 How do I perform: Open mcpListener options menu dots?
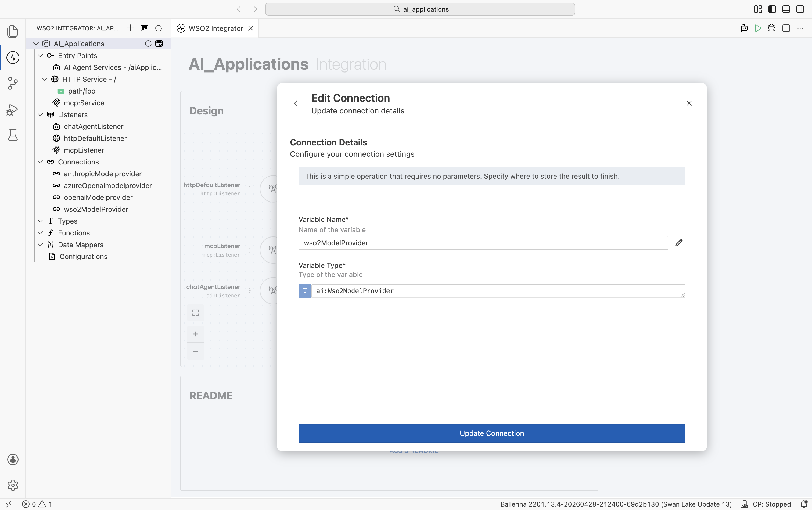click(x=250, y=250)
